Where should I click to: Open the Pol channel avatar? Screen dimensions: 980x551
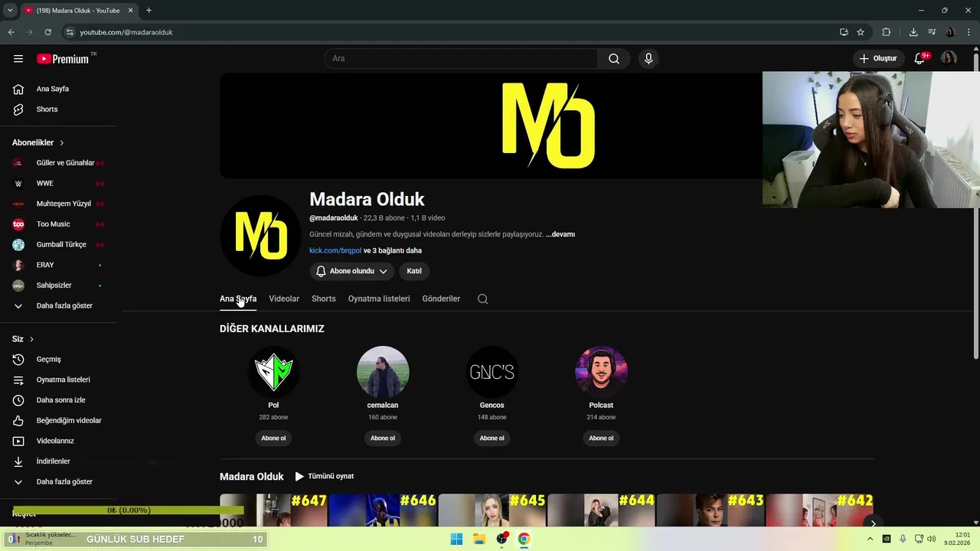[273, 372]
